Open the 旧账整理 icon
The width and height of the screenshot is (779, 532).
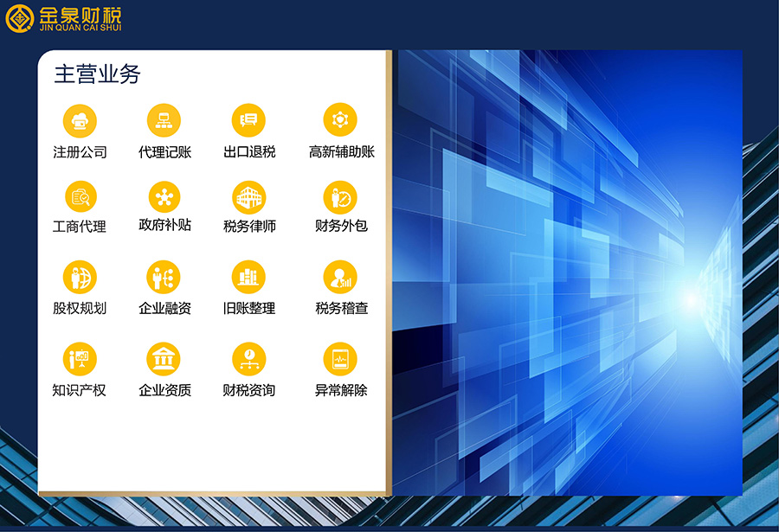pos(249,277)
